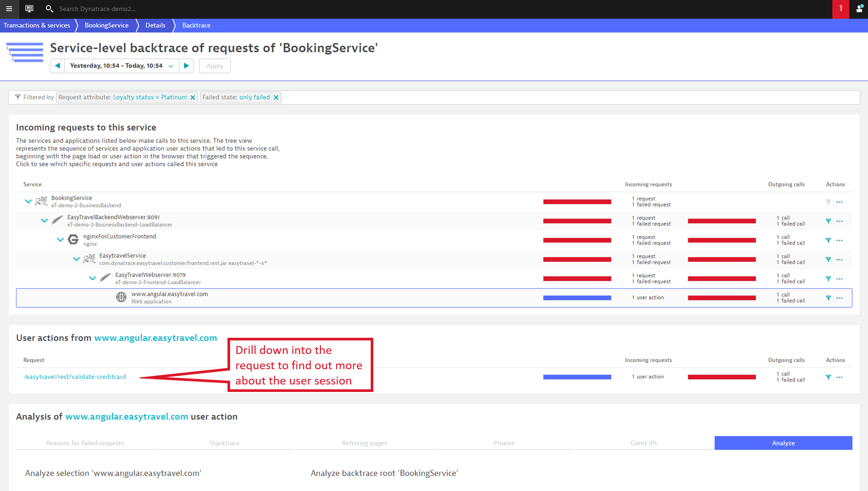
Task: Click 'Loyalty status = Platinum' filter value
Action: (x=150, y=97)
